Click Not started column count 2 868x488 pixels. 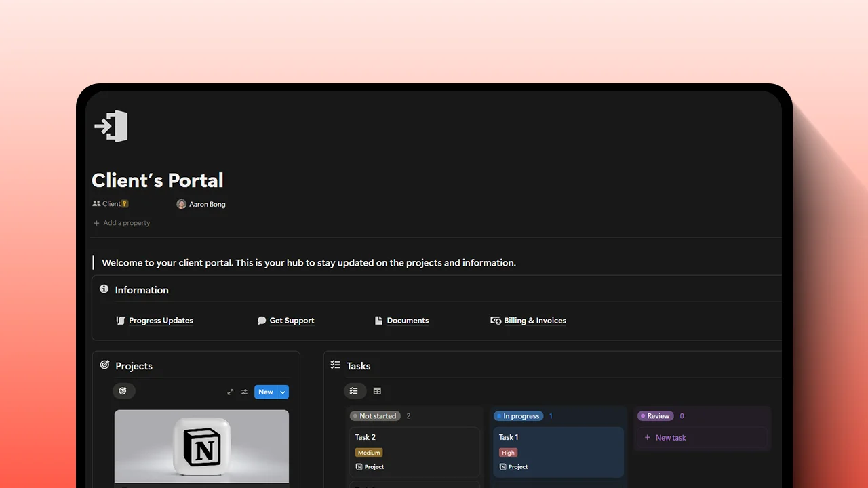[x=408, y=416]
